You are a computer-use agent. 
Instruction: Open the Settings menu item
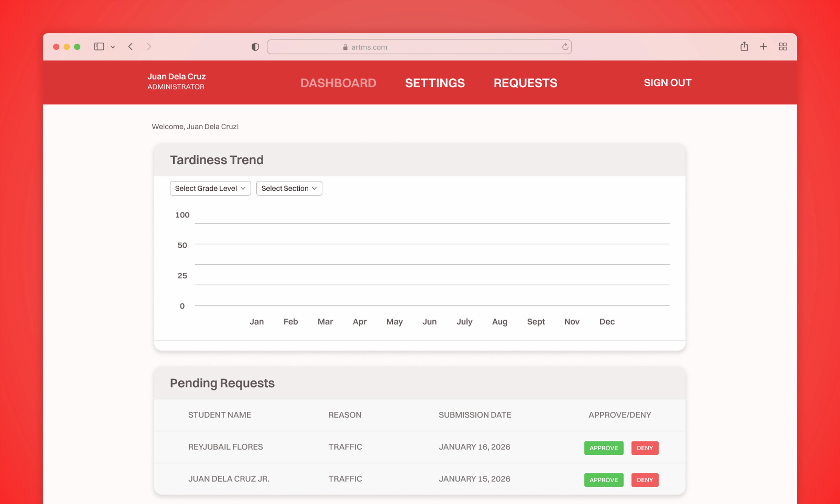[x=435, y=83]
